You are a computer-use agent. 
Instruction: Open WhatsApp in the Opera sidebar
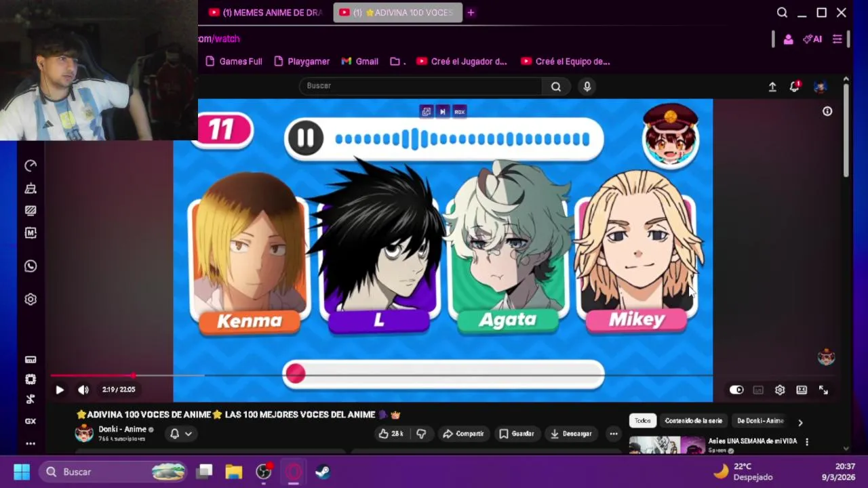(x=31, y=266)
